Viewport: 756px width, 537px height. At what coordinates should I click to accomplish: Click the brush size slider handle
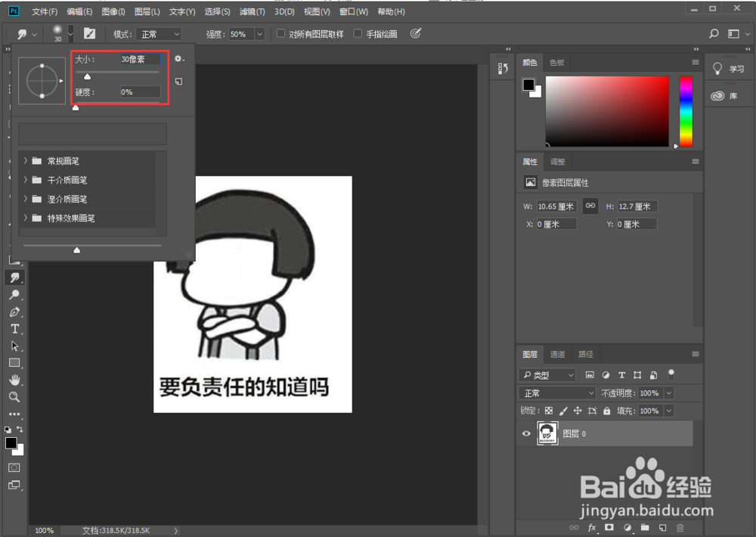click(87, 76)
